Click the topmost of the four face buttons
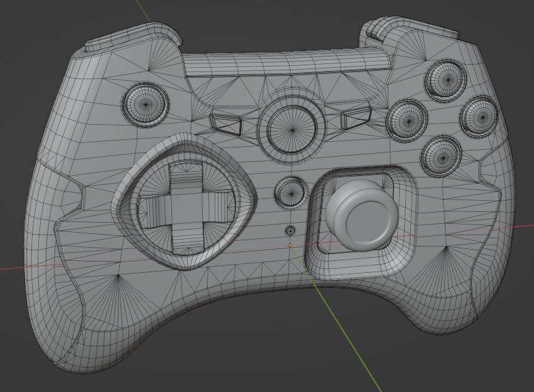 (x=446, y=79)
